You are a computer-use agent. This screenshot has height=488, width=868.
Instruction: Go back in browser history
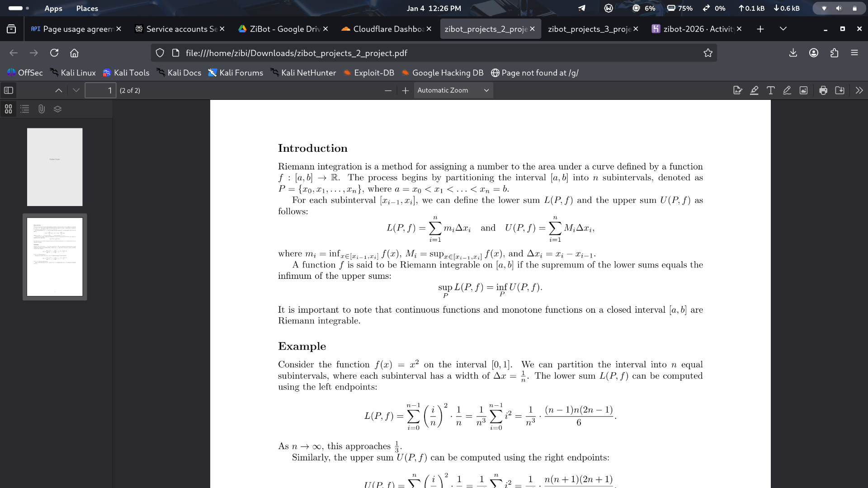pyautogui.click(x=14, y=53)
